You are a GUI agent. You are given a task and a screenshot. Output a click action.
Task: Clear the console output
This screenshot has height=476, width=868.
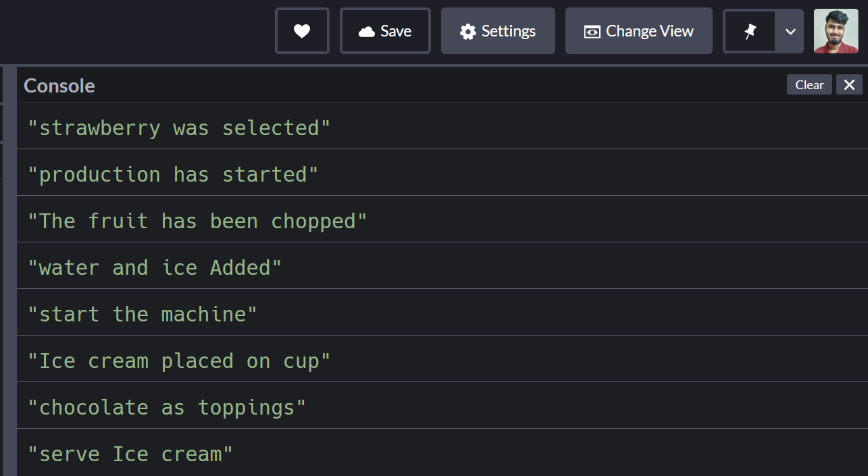(x=809, y=84)
